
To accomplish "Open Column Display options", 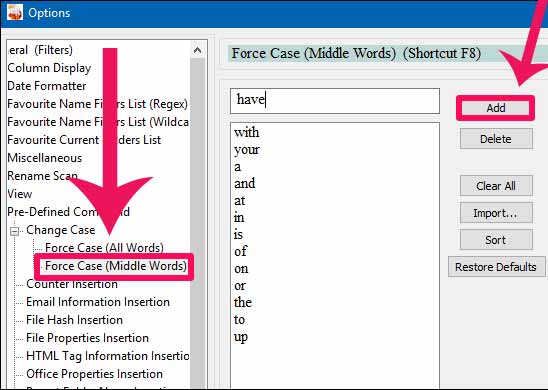I will (x=49, y=68).
